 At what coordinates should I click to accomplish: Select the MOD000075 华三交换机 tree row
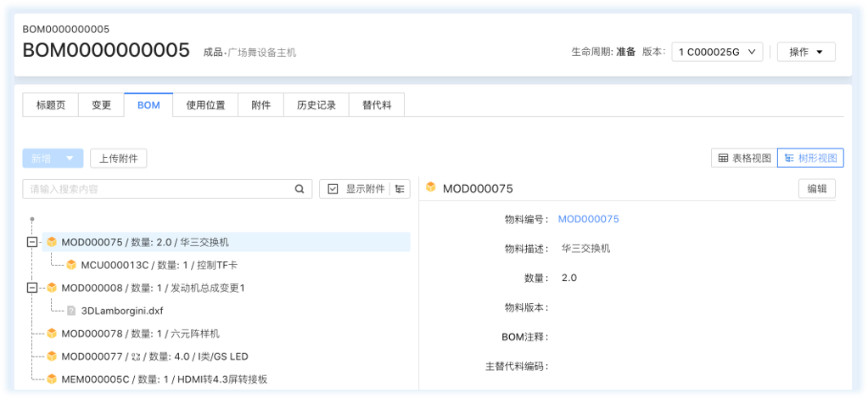[226, 242]
